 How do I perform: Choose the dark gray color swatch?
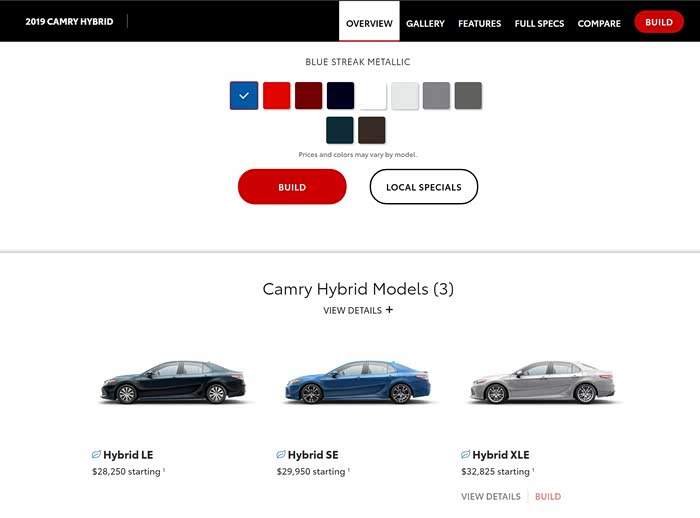pos(468,95)
